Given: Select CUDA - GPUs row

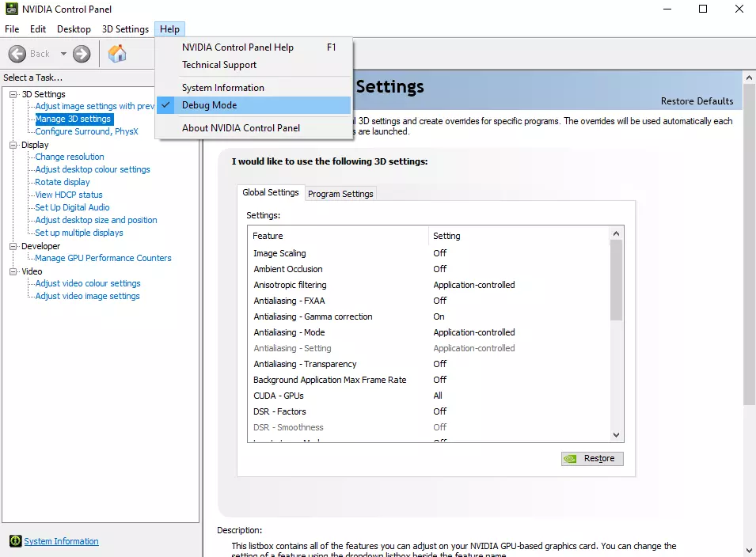Looking at the screenshot, I should pyautogui.click(x=428, y=396).
